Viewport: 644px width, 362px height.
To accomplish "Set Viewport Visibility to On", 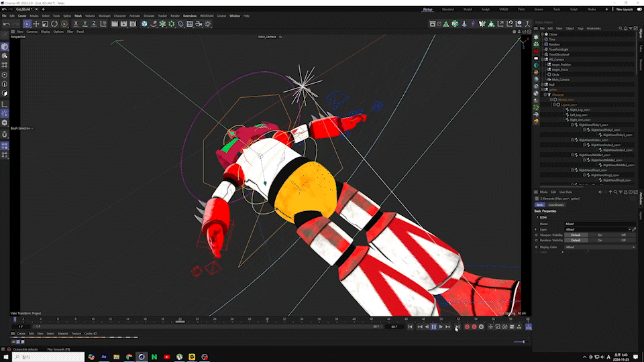I will coord(600,235).
